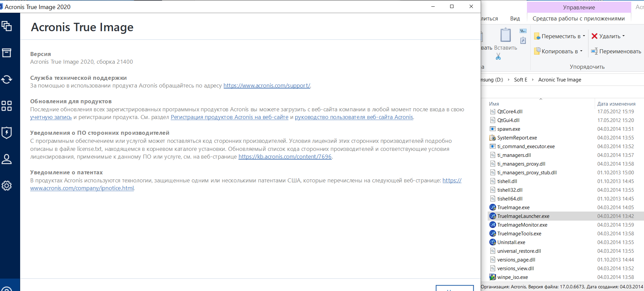
Task: Open the 'Управление' contextual tab in Explorer
Action: pyautogui.click(x=579, y=7)
